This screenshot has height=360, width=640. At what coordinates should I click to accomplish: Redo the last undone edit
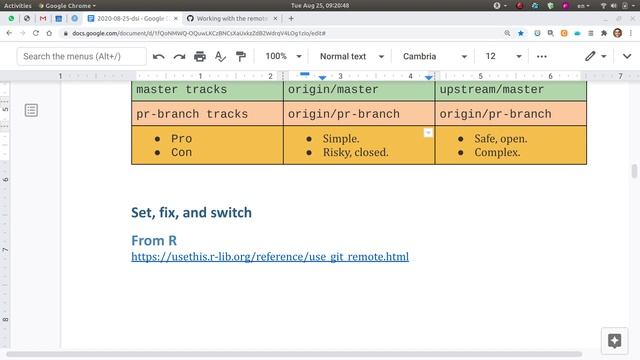(x=179, y=56)
